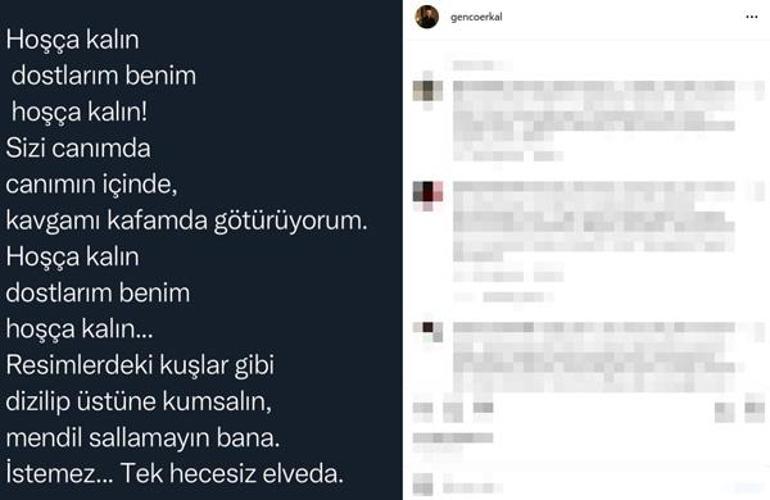Open the more options ellipsis menu

pos(751,17)
